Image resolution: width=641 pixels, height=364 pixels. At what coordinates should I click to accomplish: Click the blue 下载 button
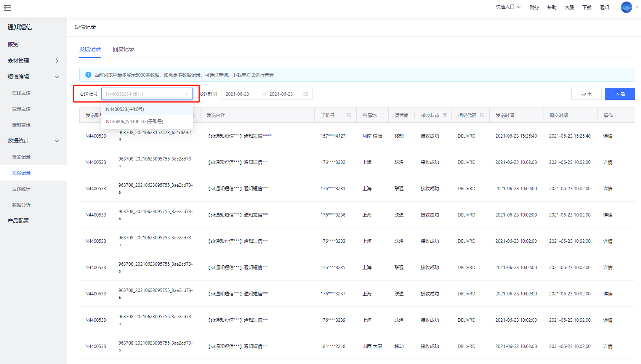click(x=620, y=94)
